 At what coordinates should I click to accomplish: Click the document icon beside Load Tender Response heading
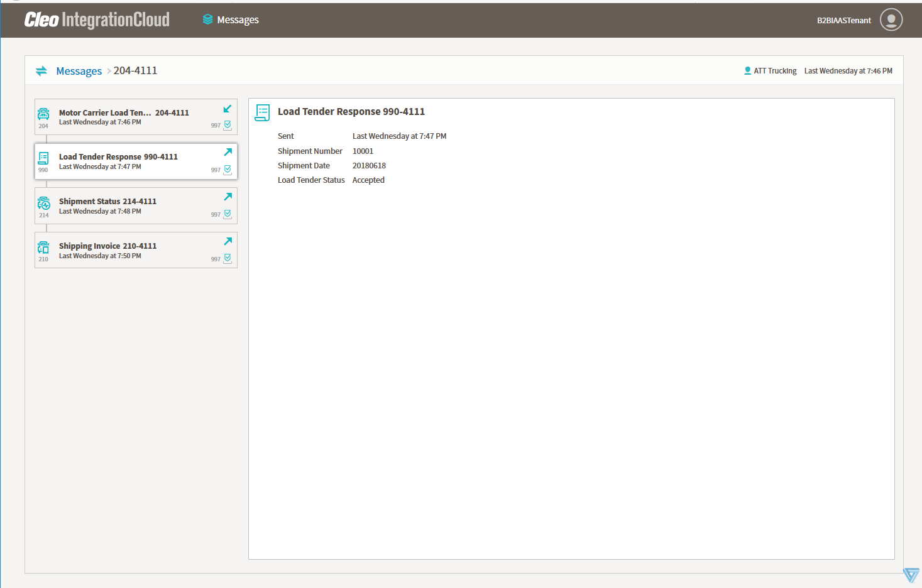point(262,112)
